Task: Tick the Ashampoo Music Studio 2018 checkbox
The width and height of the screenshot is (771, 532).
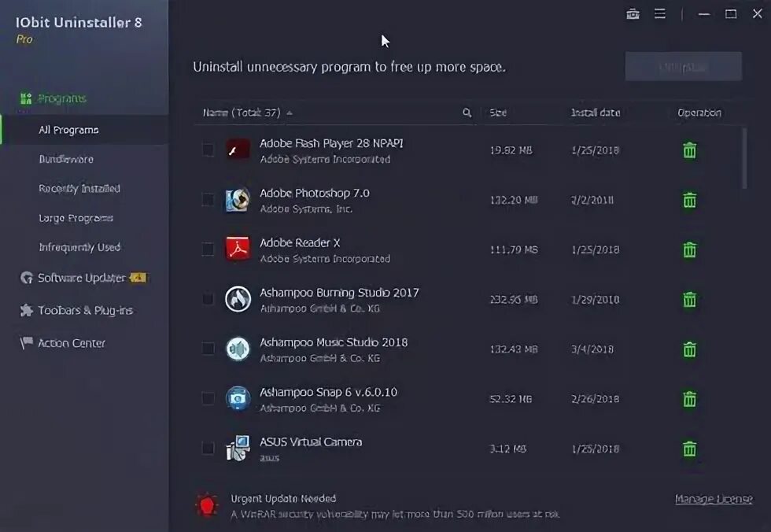Action: pyautogui.click(x=208, y=349)
